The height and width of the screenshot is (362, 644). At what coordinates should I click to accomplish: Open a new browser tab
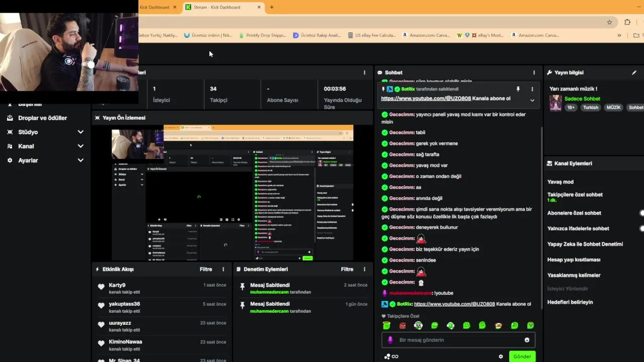272,7
